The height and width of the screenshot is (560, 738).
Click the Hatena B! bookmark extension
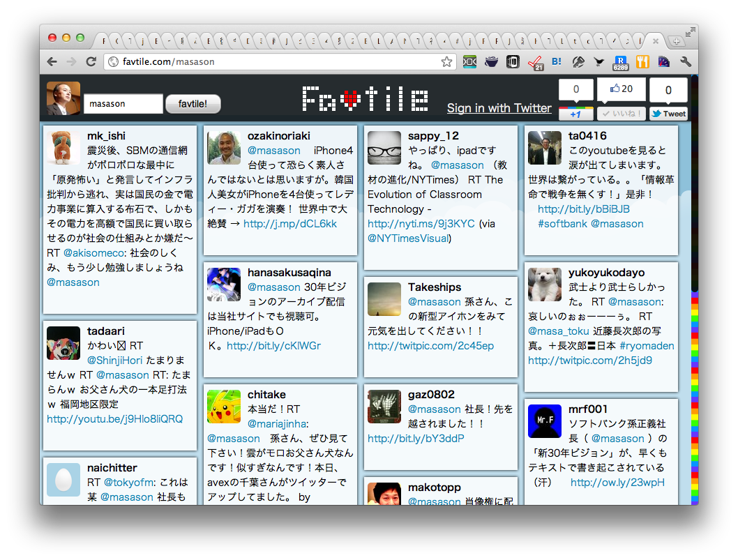point(557,61)
